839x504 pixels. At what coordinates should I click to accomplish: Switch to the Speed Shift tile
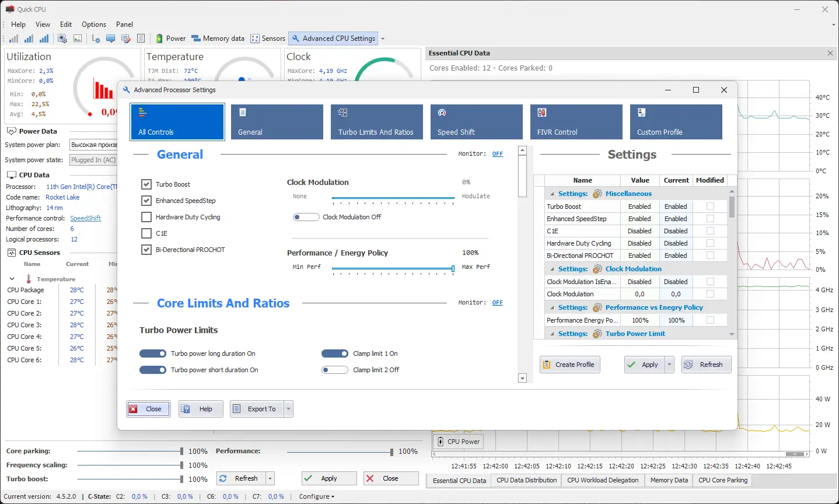[x=477, y=122]
